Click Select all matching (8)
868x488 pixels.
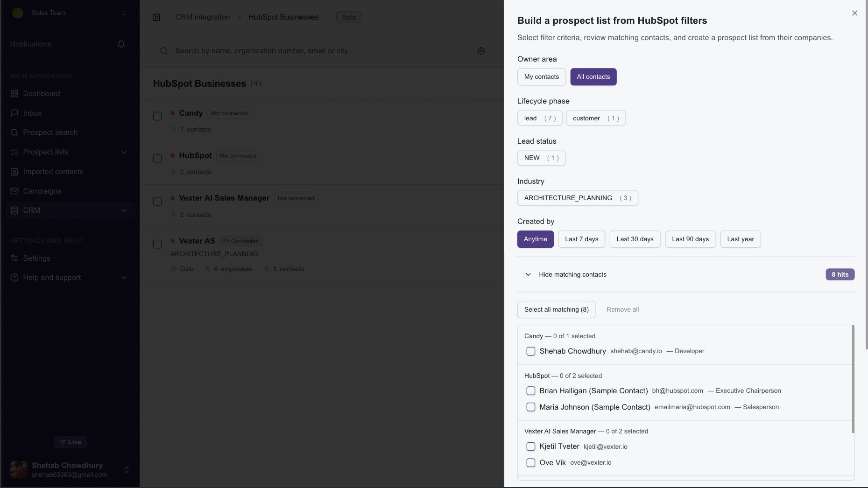pyautogui.click(x=556, y=310)
